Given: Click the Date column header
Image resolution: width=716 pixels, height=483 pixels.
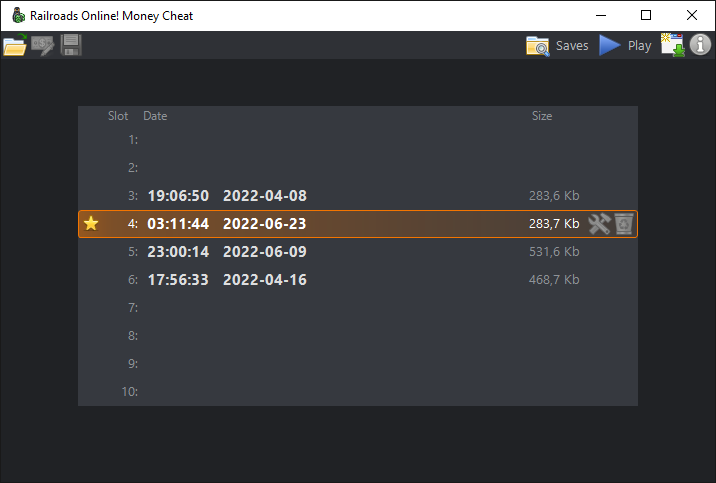Looking at the screenshot, I should (x=155, y=116).
